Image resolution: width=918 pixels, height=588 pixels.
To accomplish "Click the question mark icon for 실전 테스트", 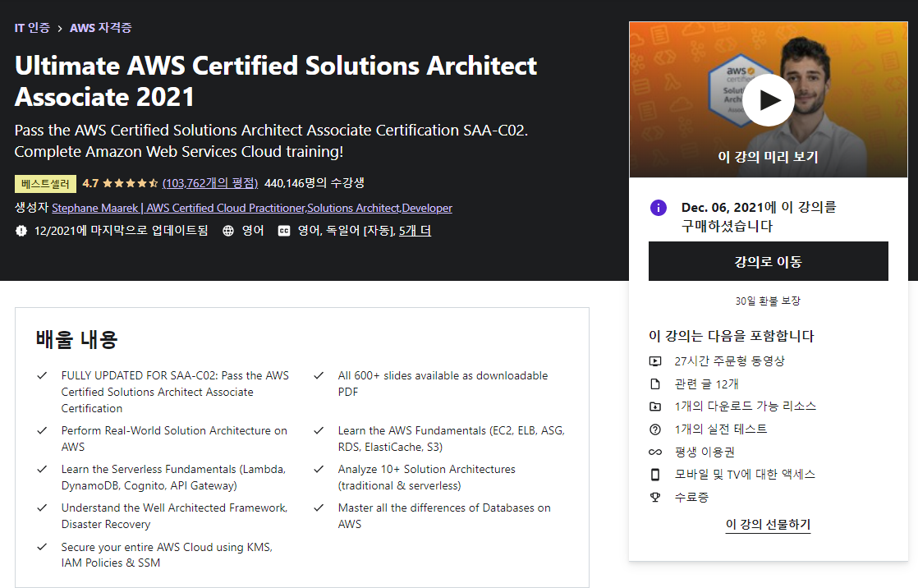I will [655, 430].
